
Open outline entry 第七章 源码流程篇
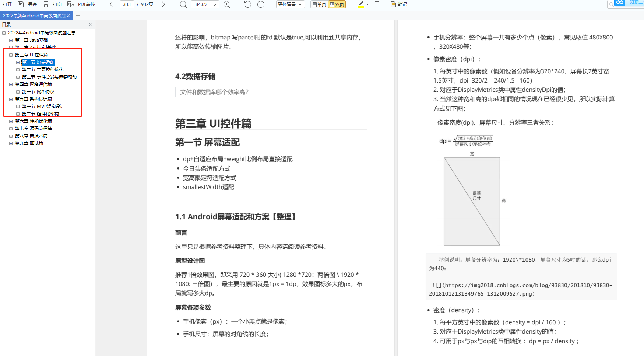[34, 129]
